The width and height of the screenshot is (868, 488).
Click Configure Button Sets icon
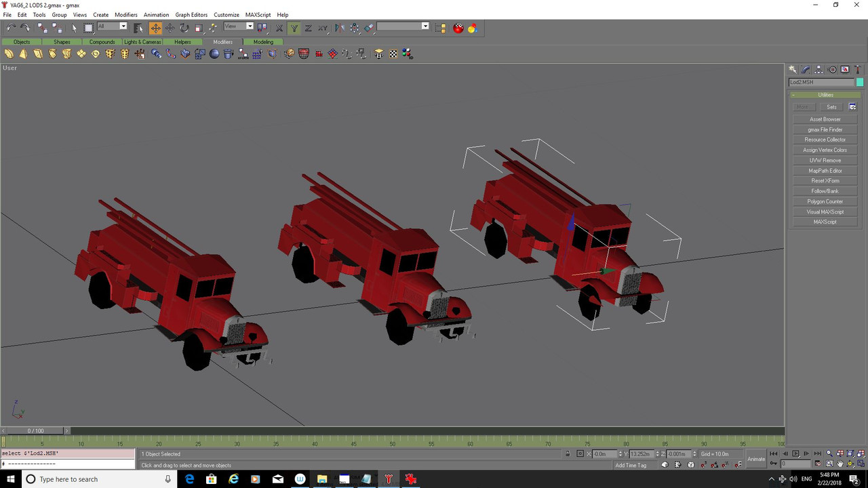(852, 107)
